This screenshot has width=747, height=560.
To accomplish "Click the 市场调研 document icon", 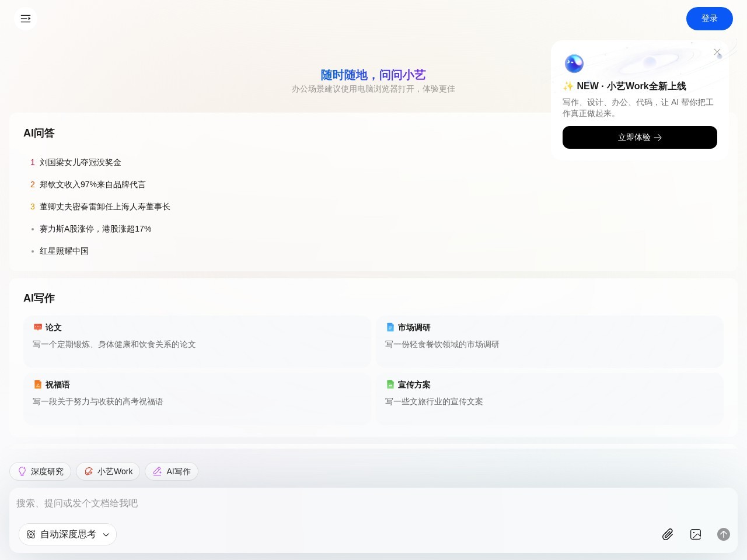I will pos(390,327).
